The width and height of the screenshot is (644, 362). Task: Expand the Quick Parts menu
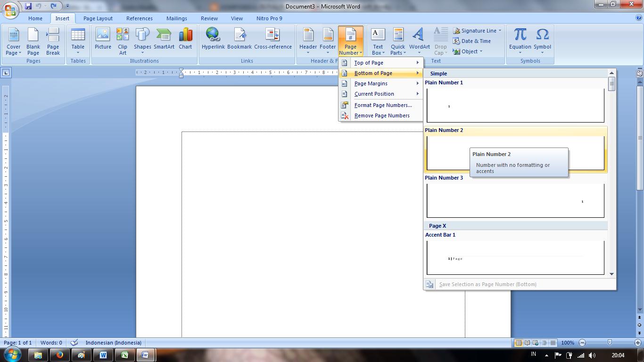(x=397, y=41)
